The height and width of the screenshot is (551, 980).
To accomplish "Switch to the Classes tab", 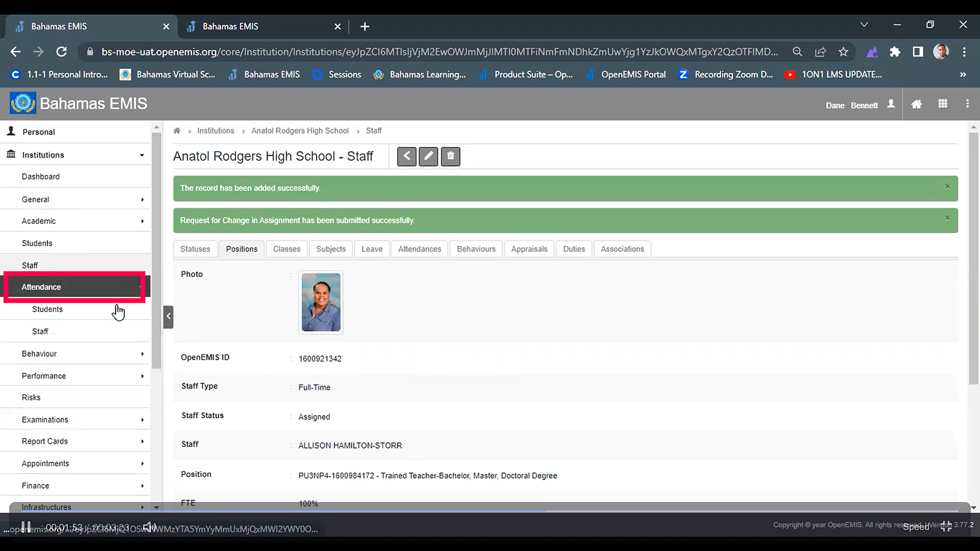I will (x=287, y=249).
